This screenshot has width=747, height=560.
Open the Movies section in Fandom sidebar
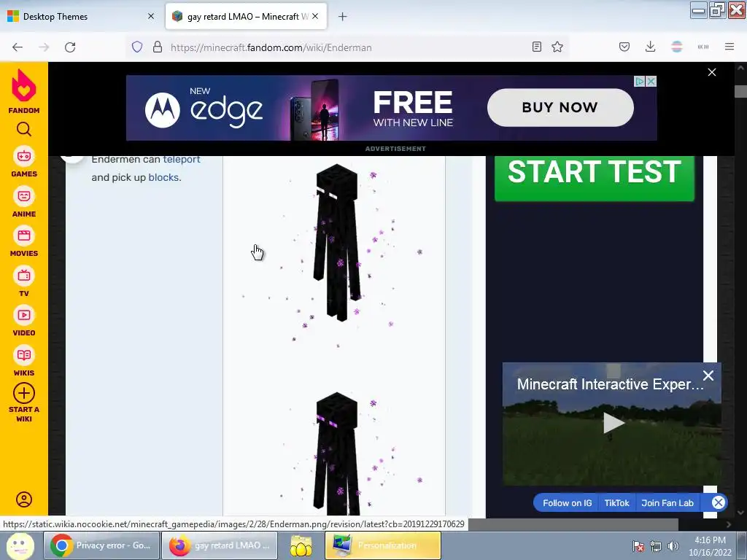click(24, 242)
